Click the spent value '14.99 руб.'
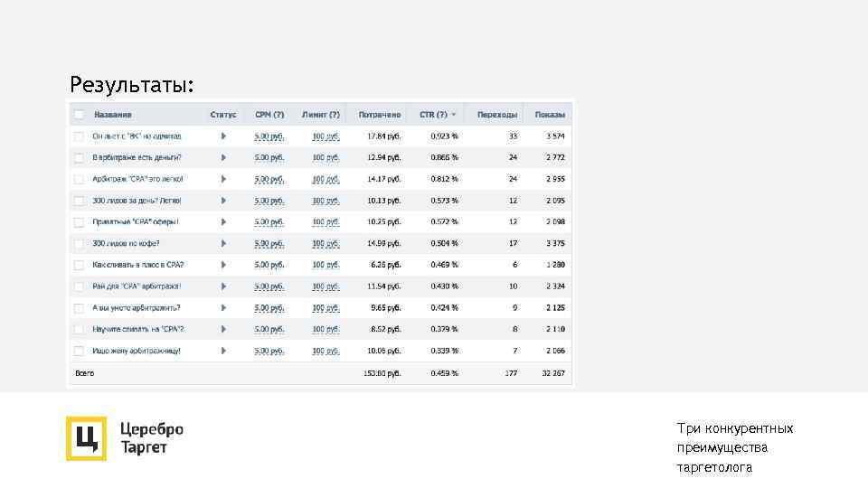Image resolution: width=868 pixels, height=488 pixels. (x=384, y=243)
